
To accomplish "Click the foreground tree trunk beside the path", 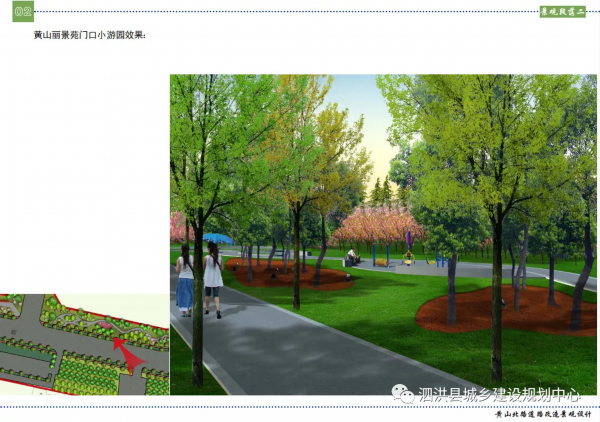I will [198, 320].
